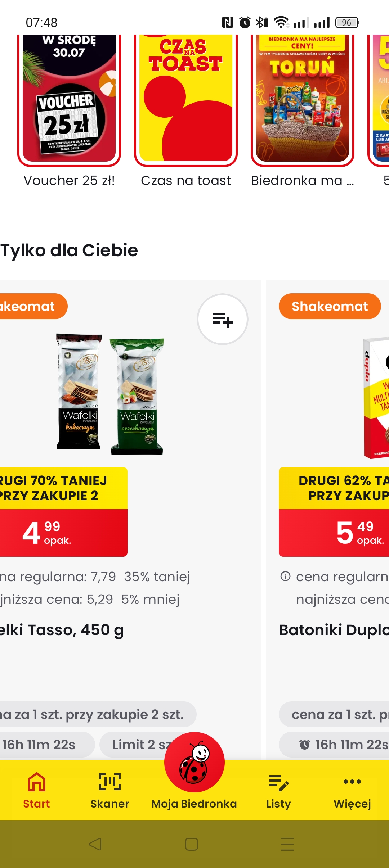Open the Batoniki Duplo product title

click(334, 630)
